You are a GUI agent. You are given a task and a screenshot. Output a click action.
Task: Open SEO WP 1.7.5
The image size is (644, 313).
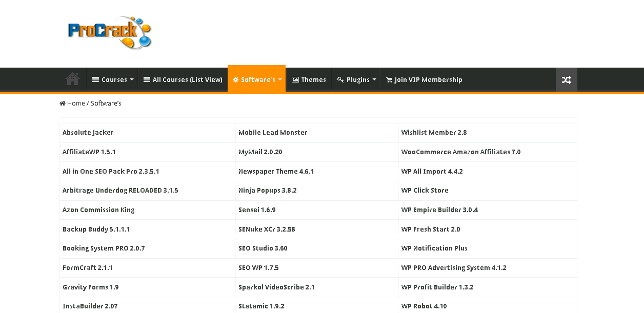258,268
